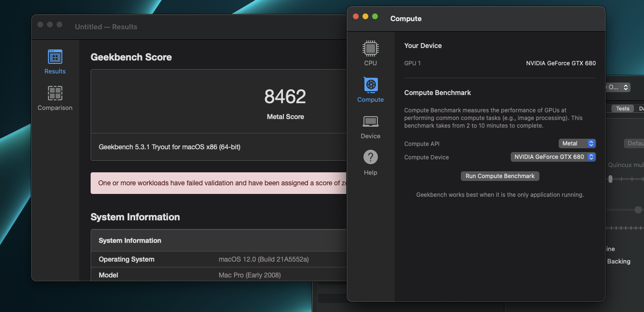Adjust the Quincunx multisampling slider handle
644x312 pixels.
610,179
